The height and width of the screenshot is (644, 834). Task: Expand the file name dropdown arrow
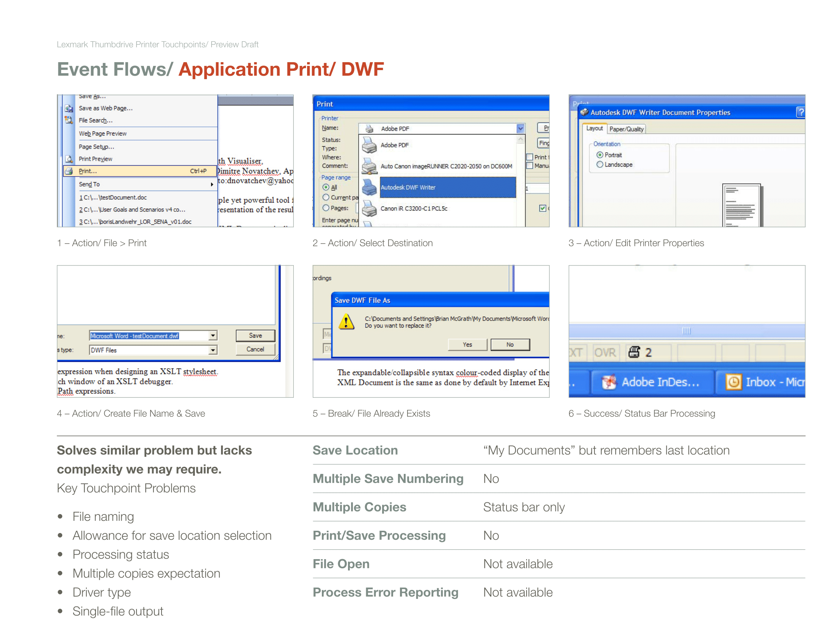(213, 336)
